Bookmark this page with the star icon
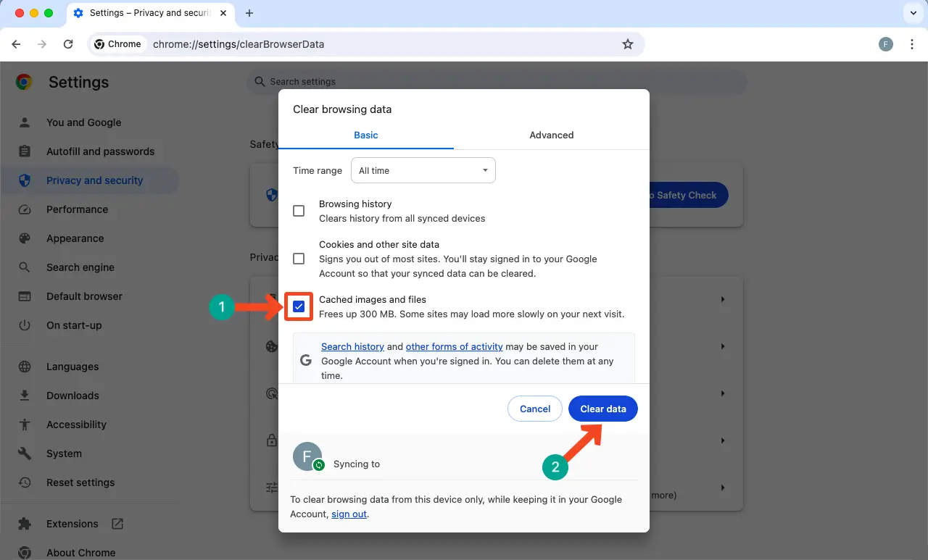The image size is (928, 560). (x=628, y=44)
